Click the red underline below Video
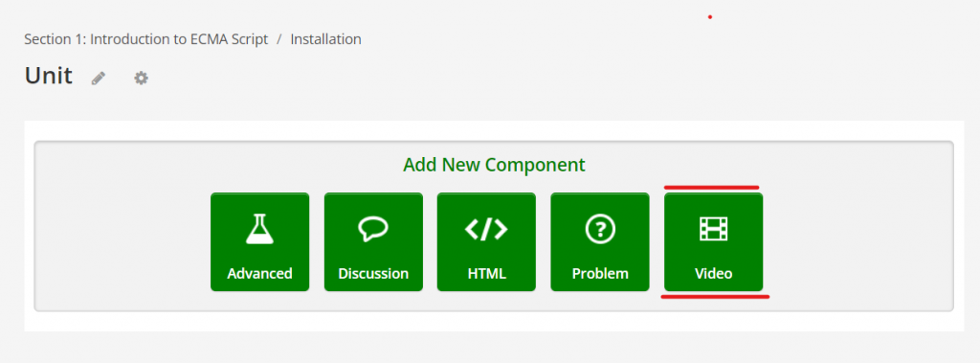 [715, 296]
